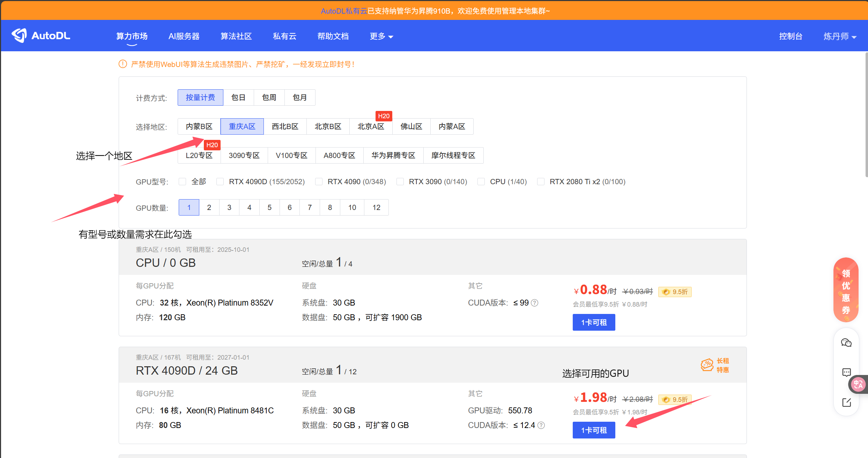
Task: Open the 炼丹师 user dropdown
Action: [x=839, y=36]
